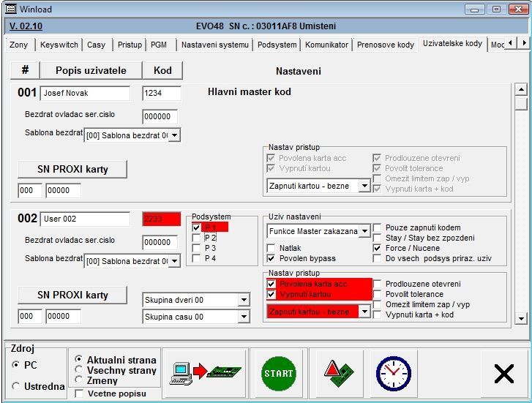This screenshot has height=403, width=532.
Task: Click the large X close icon
Action: tap(503, 374)
